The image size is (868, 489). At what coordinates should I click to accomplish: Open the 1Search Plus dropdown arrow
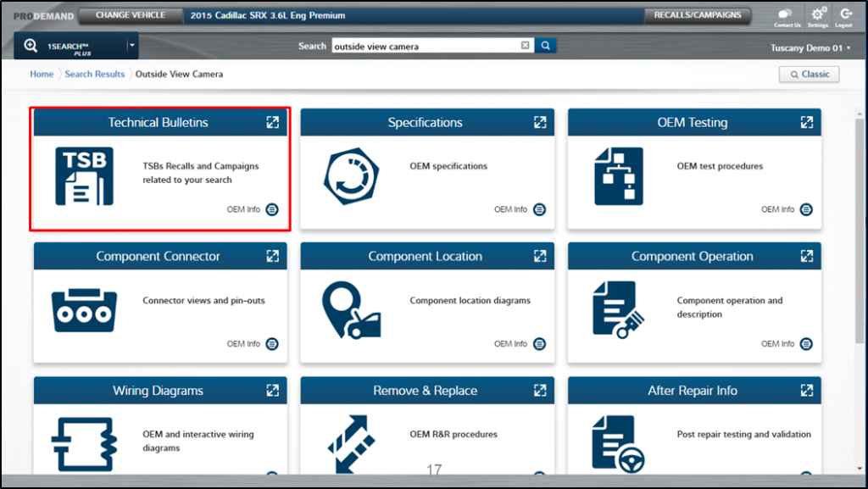(131, 46)
